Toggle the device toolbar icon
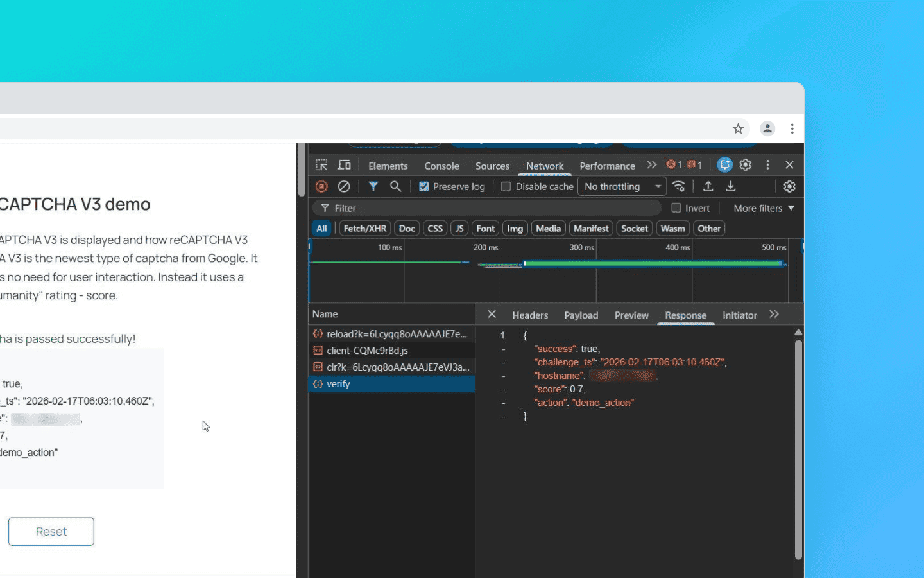The height and width of the screenshot is (578, 924). pos(345,165)
